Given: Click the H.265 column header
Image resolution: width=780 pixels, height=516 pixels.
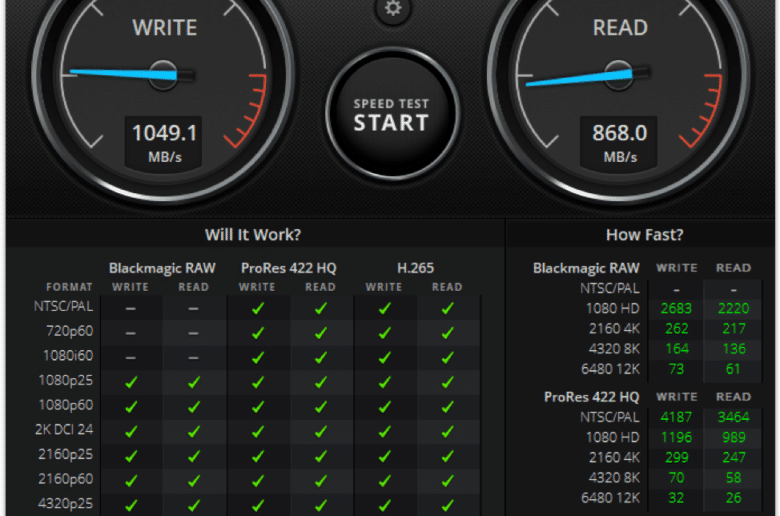Looking at the screenshot, I should pos(415,268).
